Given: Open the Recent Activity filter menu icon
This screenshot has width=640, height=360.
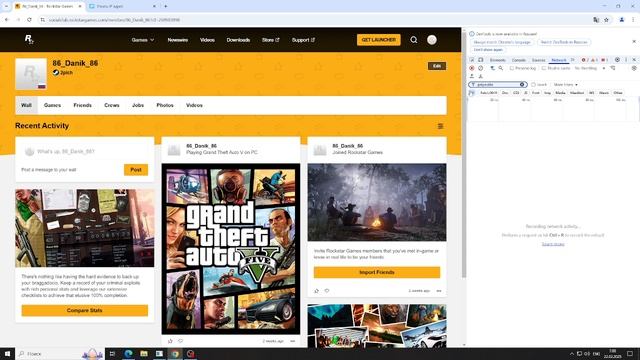Looking at the screenshot, I should coord(440,126).
